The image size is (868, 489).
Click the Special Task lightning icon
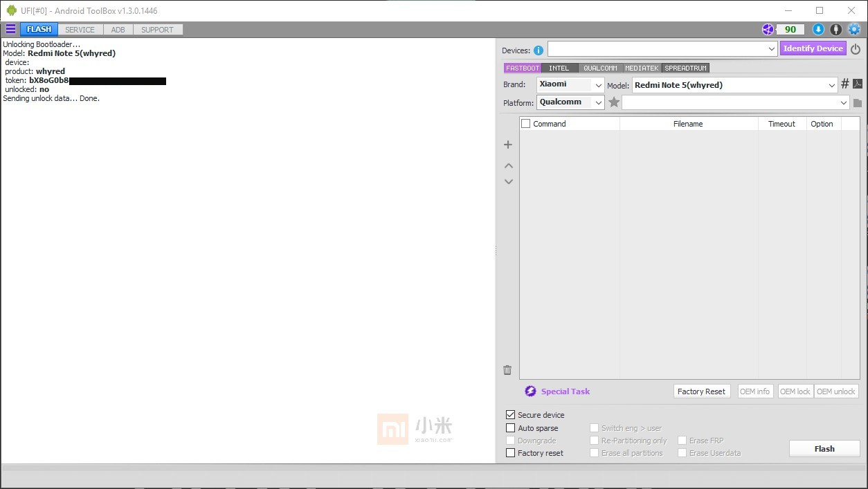pyautogui.click(x=530, y=391)
